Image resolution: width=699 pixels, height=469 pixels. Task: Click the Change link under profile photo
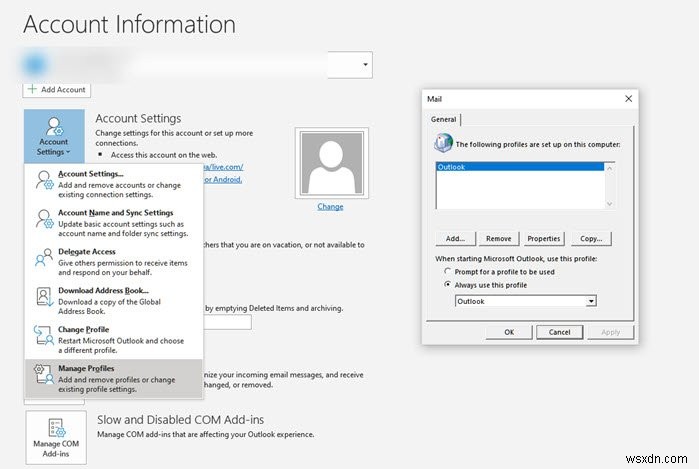[330, 206]
